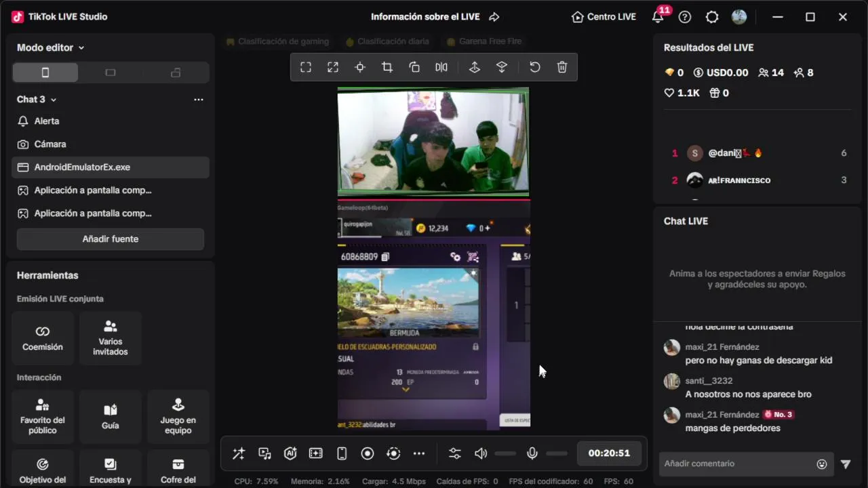
Task: Adjust the microphone volume slider
Action: [x=557, y=453]
